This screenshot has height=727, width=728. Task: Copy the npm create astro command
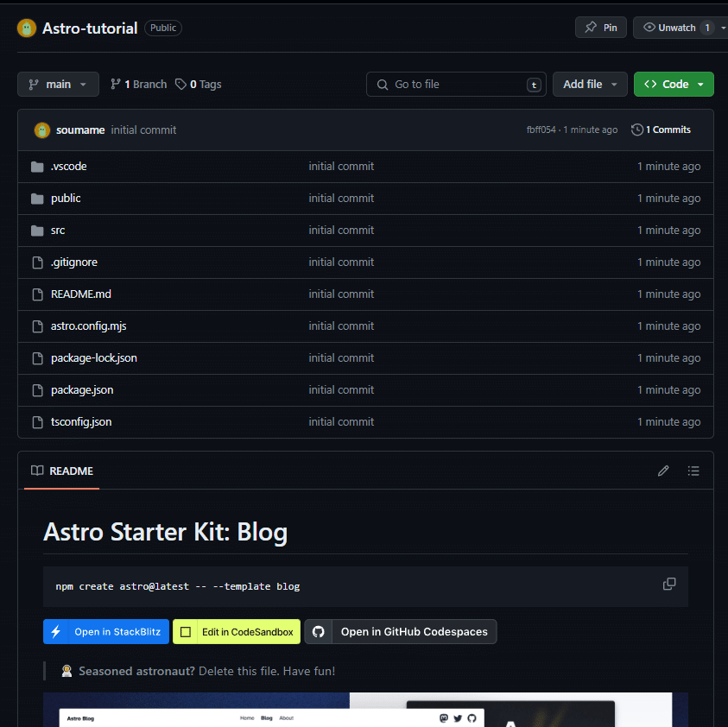(x=669, y=584)
